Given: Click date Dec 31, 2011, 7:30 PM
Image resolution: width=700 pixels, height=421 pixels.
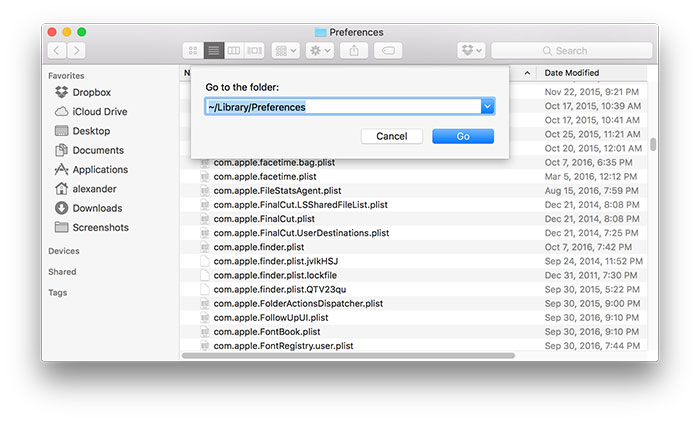Looking at the screenshot, I should 591,275.
